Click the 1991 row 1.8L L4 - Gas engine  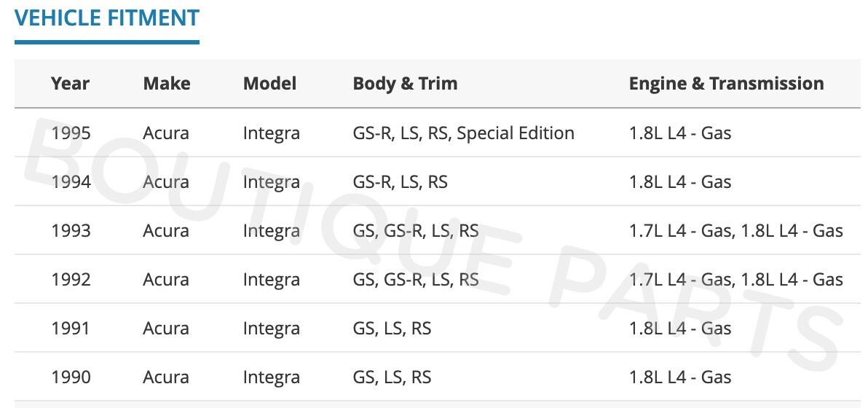click(x=680, y=329)
